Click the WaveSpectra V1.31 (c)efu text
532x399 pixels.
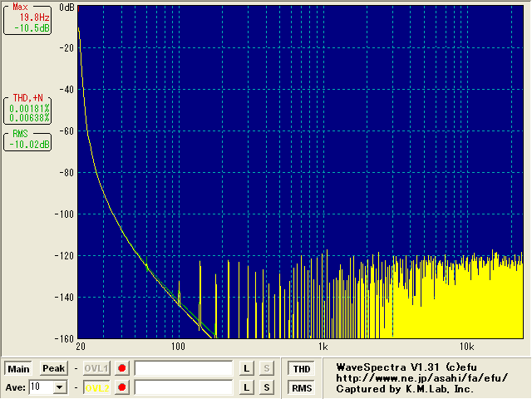point(406,367)
